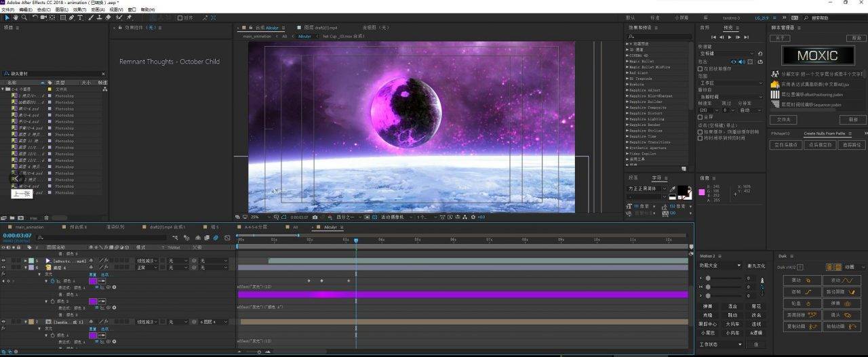Enable 全屏 checkbox in Preview panel
This screenshot has height=357, width=868.
click(700, 117)
